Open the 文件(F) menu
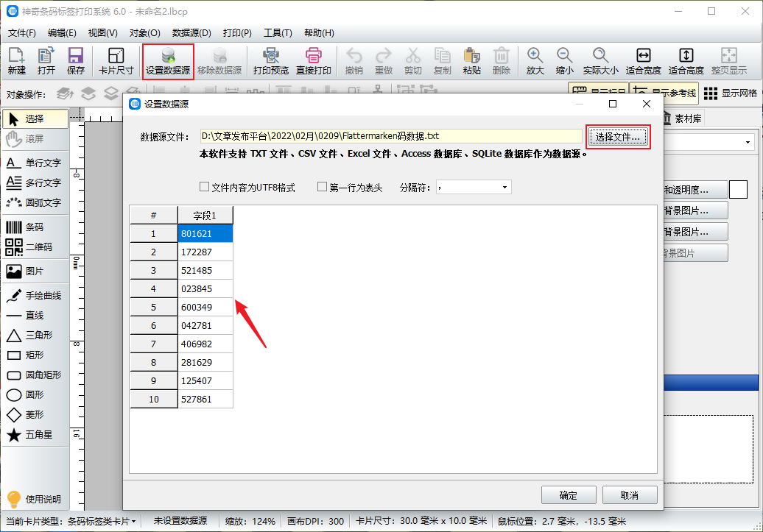 [x=22, y=33]
